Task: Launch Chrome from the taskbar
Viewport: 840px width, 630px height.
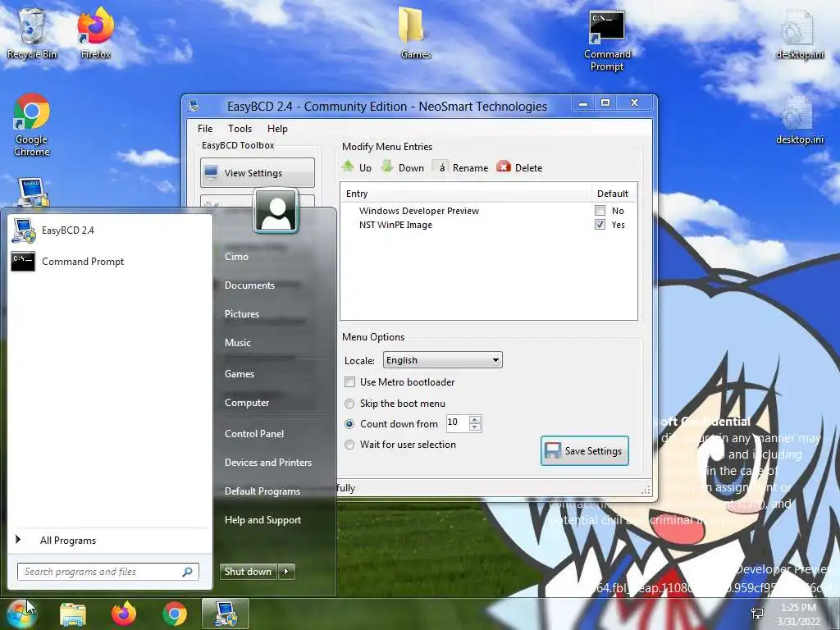Action: click(x=175, y=614)
